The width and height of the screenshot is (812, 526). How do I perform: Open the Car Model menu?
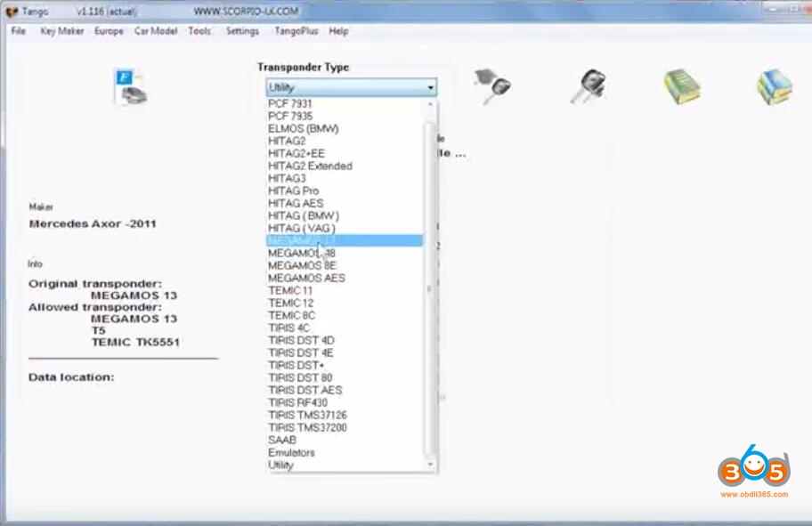[156, 31]
